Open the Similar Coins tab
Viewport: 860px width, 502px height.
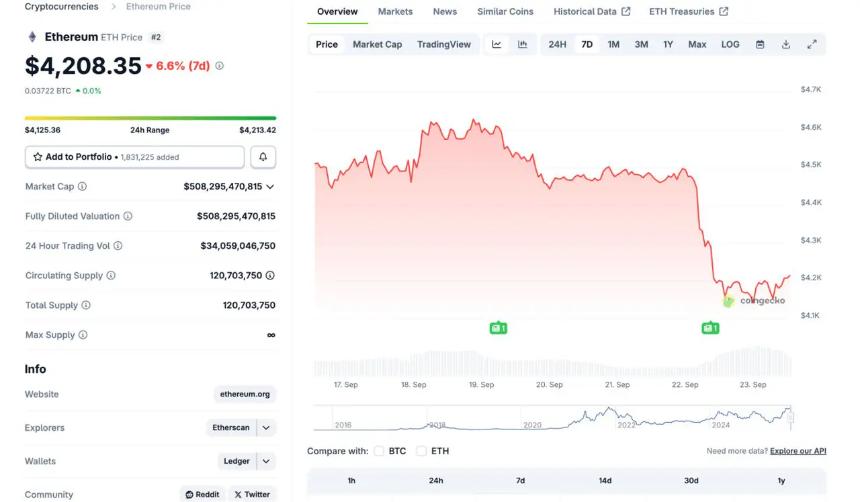coord(505,12)
